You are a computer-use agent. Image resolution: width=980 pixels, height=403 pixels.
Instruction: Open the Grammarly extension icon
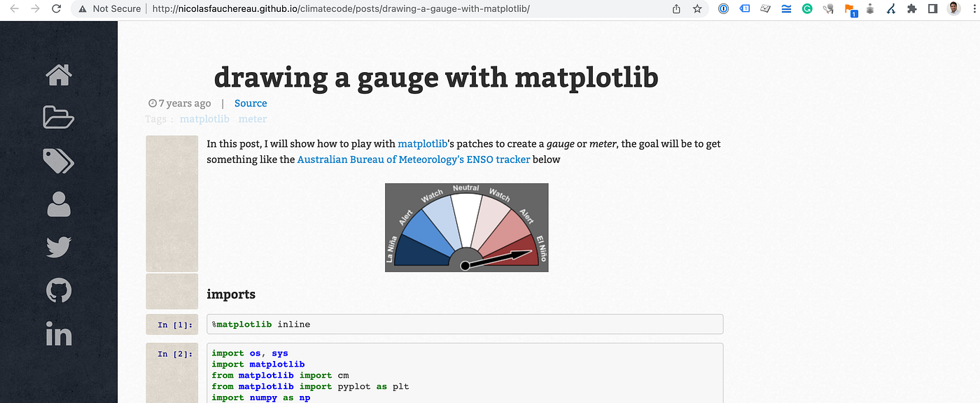806,8
